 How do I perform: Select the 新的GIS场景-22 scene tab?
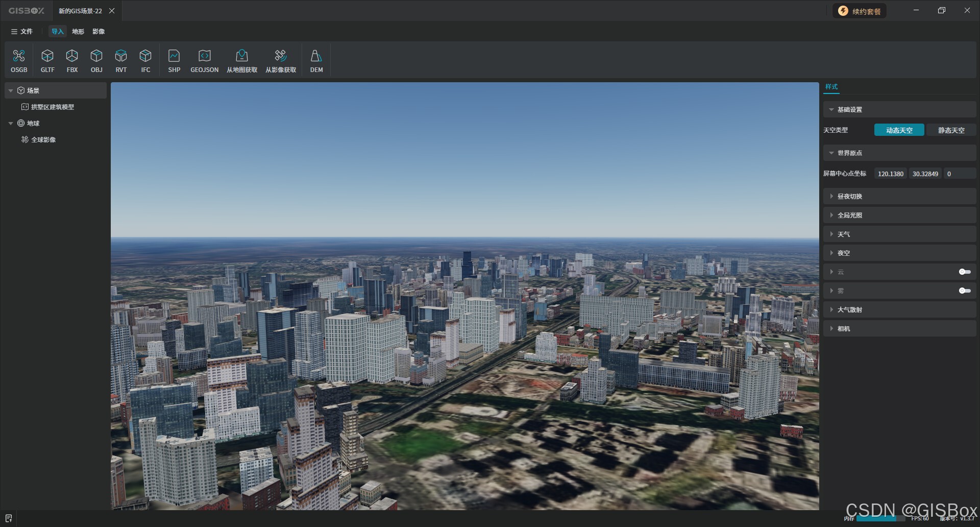(80, 11)
